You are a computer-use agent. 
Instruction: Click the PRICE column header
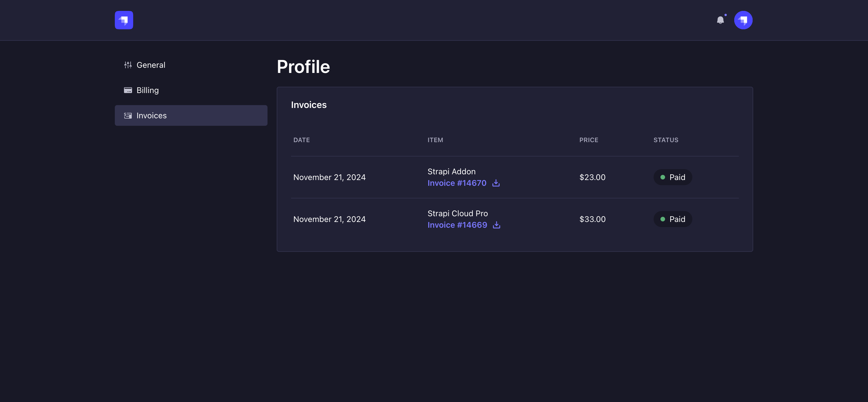[x=589, y=140]
